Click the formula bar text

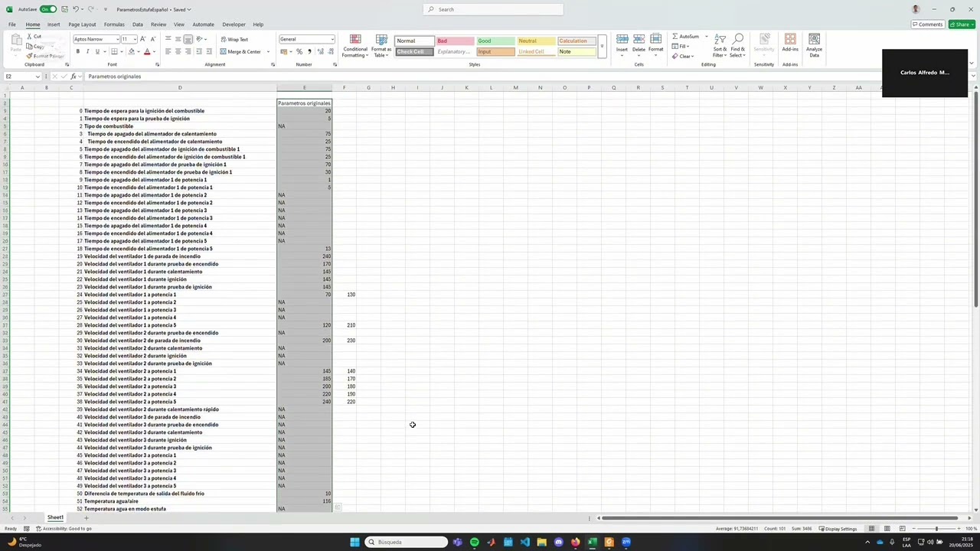[x=114, y=77]
